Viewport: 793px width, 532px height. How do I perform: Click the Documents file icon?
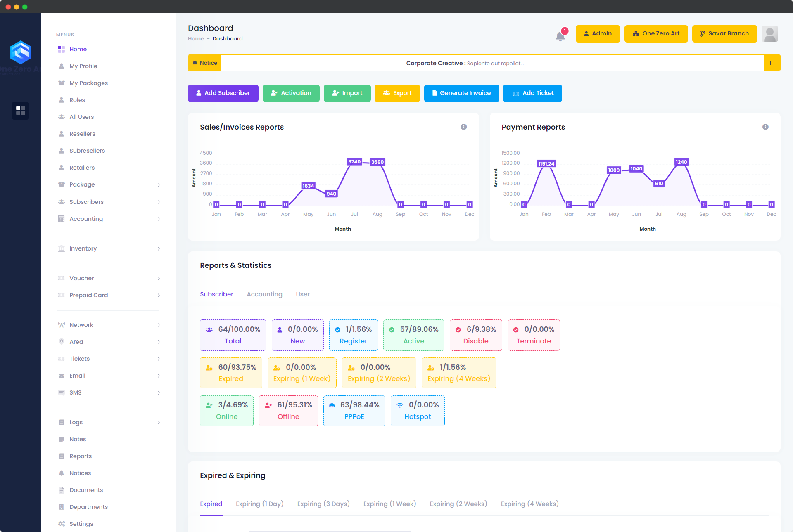62,490
